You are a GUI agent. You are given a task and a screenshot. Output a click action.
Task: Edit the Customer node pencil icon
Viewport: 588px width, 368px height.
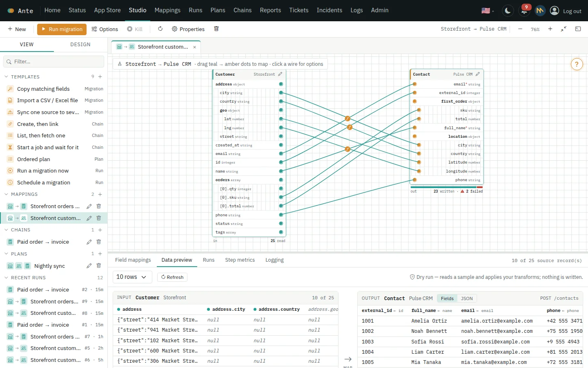click(x=280, y=74)
